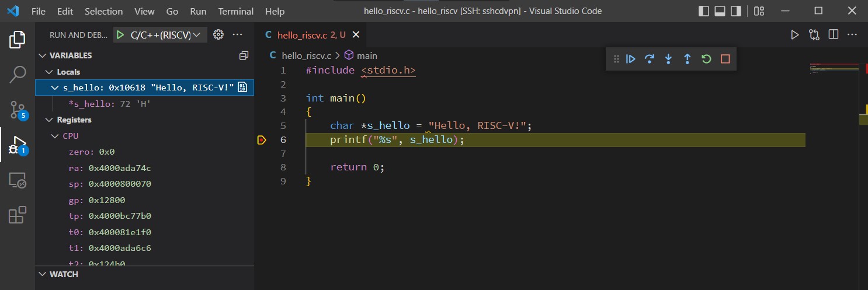Click main symbol in the breadcrumb

(x=366, y=55)
